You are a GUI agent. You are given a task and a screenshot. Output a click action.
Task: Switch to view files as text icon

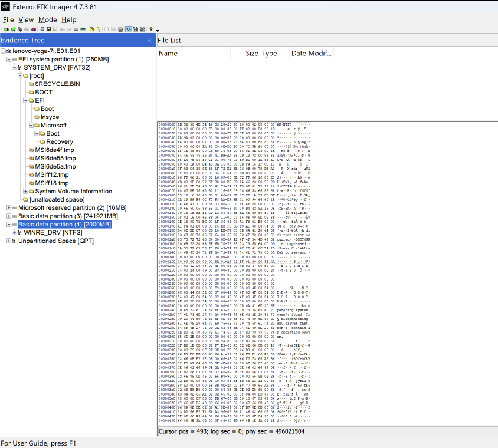[x=136, y=29]
